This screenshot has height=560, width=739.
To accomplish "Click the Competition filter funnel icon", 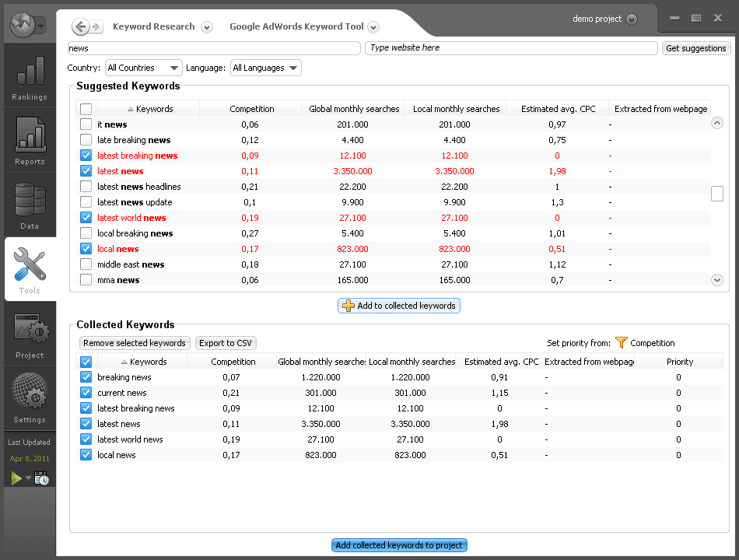I will pos(621,343).
